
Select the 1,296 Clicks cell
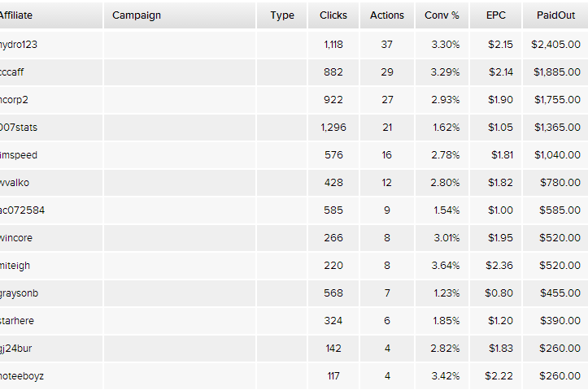333,128
